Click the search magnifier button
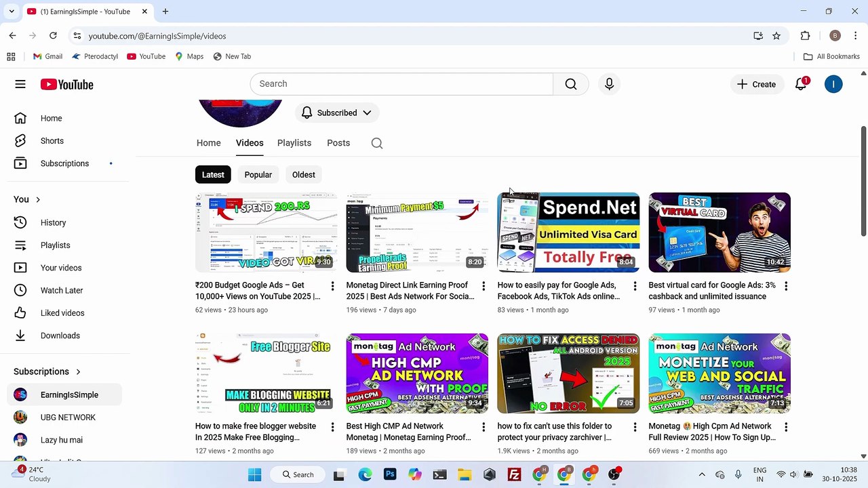868x488 pixels. 571,84
